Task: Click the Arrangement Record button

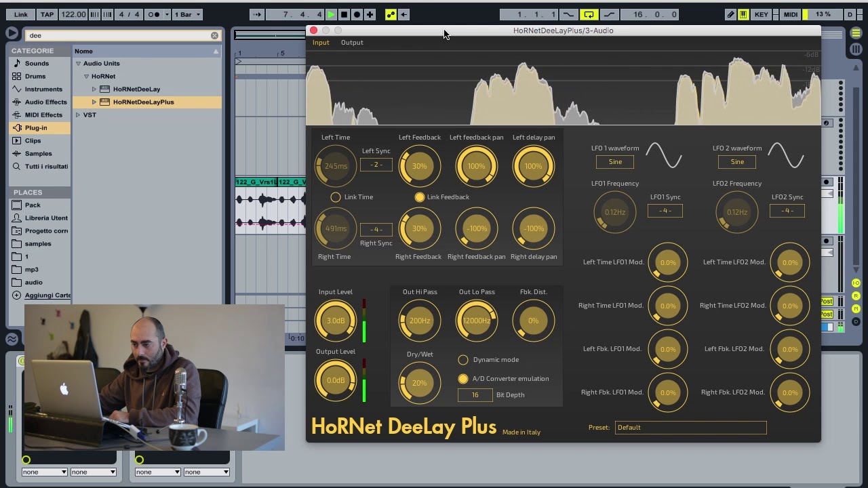Action: [x=357, y=14]
